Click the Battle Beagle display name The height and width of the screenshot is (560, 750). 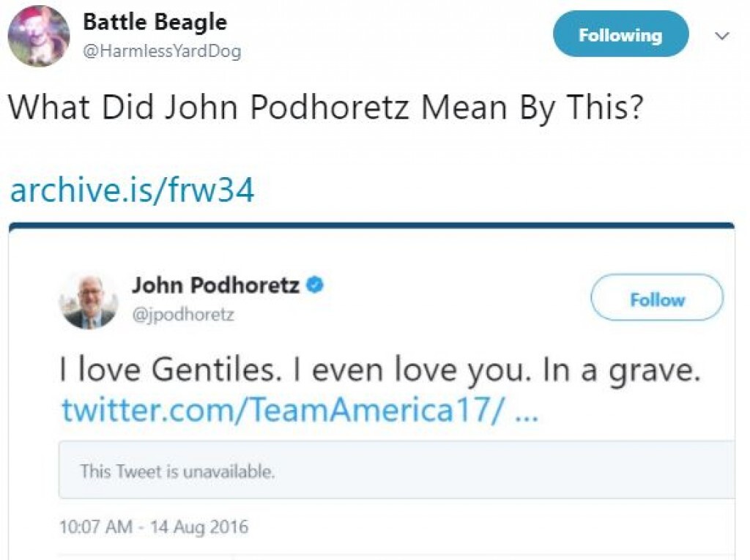pyautogui.click(x=155, y=22)
